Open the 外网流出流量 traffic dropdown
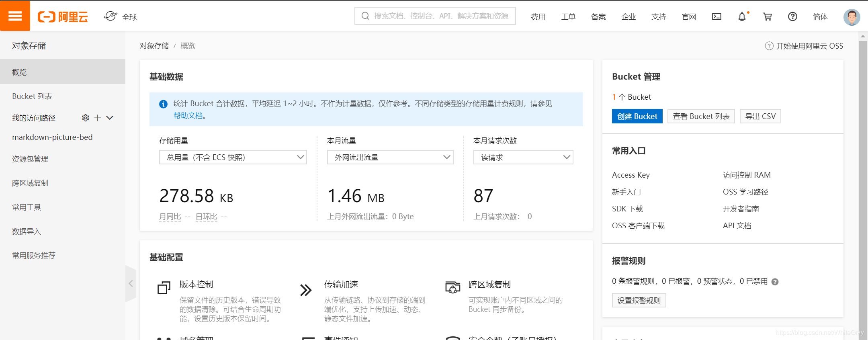The width and height of the screenshot is (868, 340). 390,157
